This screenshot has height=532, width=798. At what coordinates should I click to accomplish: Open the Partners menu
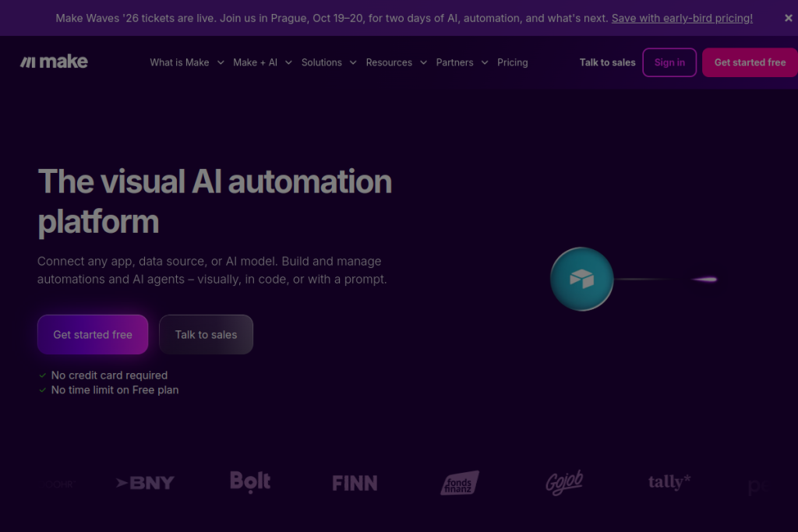point(454,62)
